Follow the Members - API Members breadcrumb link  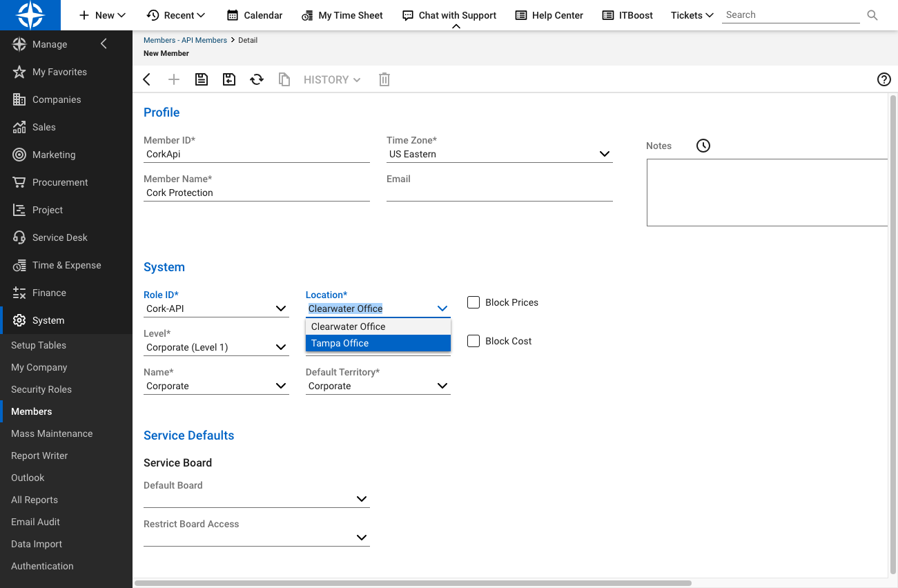click(185, 40)
